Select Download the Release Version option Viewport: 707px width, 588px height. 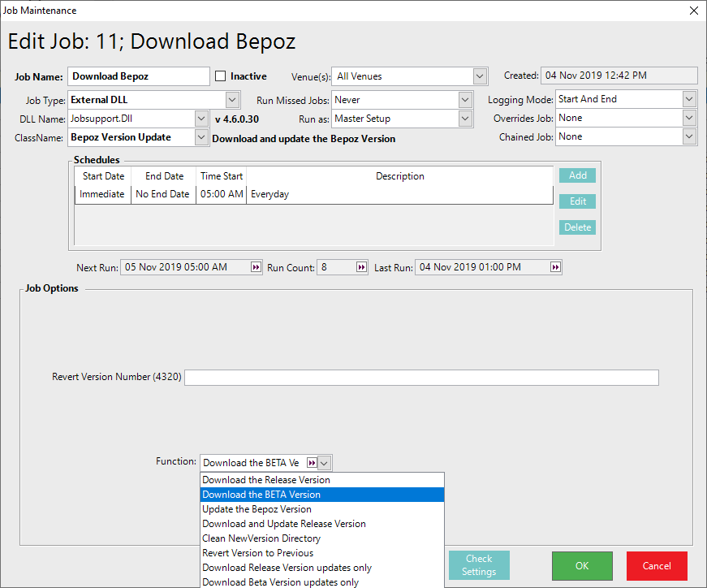[x=322, y=480]
